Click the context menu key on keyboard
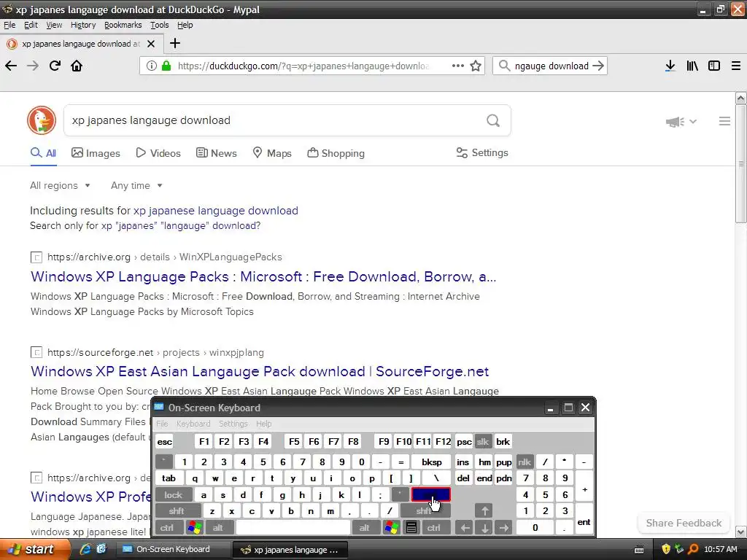This screenshot has height=560, width=747. [x=411, y=528]
